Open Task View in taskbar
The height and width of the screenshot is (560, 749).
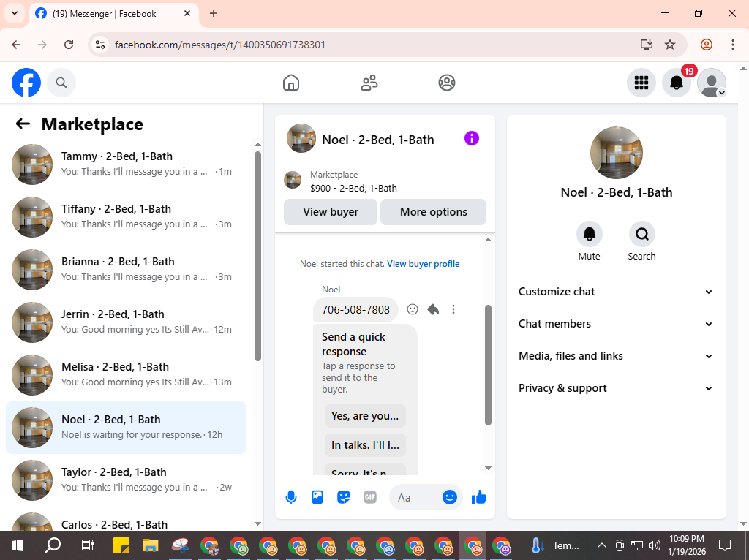[88, 545]
